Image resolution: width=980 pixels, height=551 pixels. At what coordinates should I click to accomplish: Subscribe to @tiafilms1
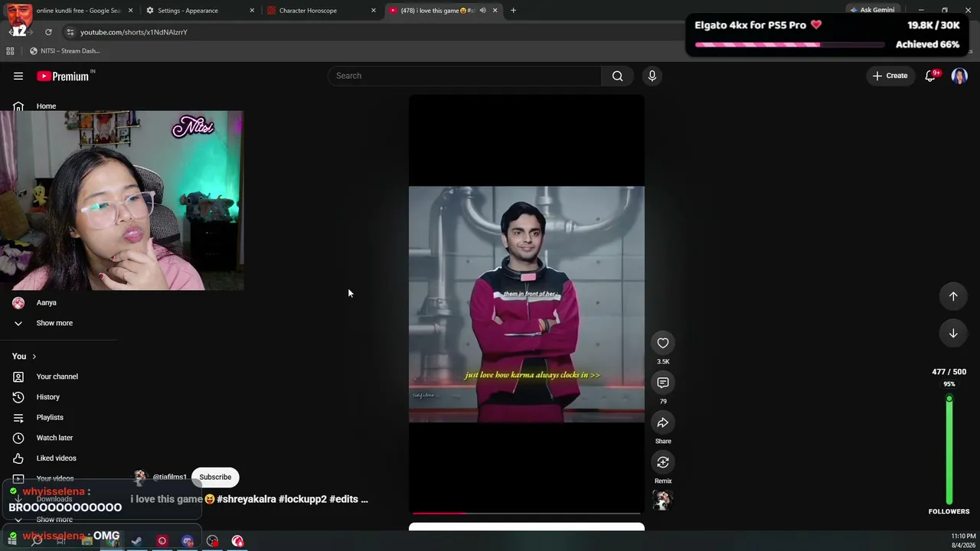pyautogui.click(x=215, y=478)
